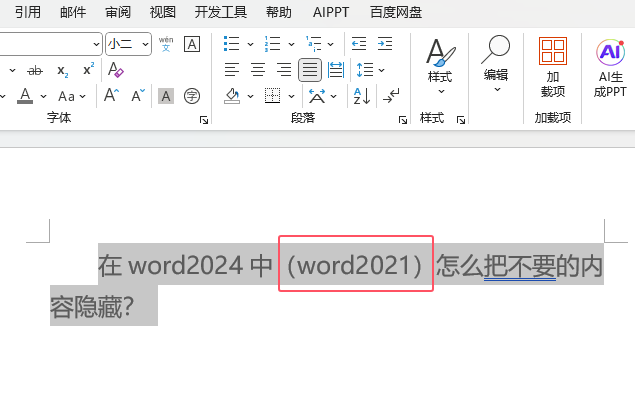Open the 开发工具 tab
The height and width of the screenshot is (393, 635).
221,12
